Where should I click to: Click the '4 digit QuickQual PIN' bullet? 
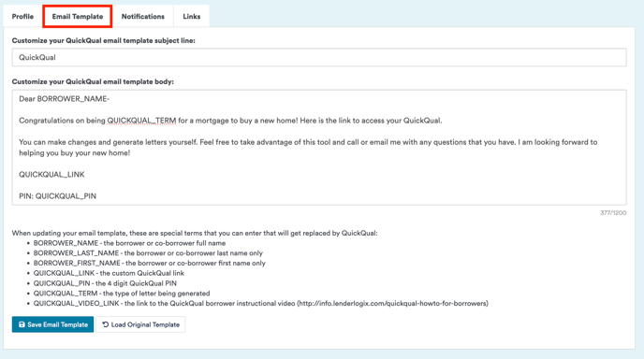[105, 283]
